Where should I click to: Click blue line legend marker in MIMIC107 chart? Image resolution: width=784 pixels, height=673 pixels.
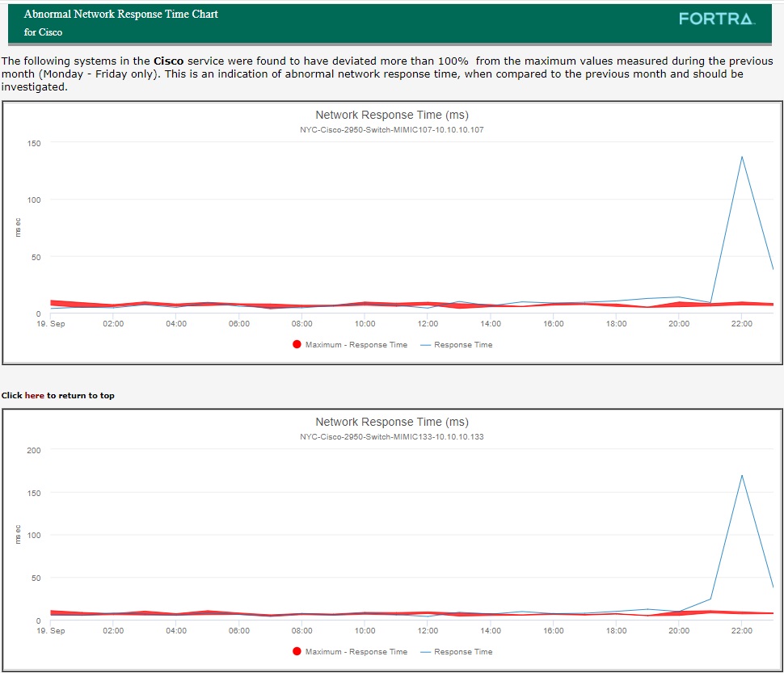click(425, 345)
